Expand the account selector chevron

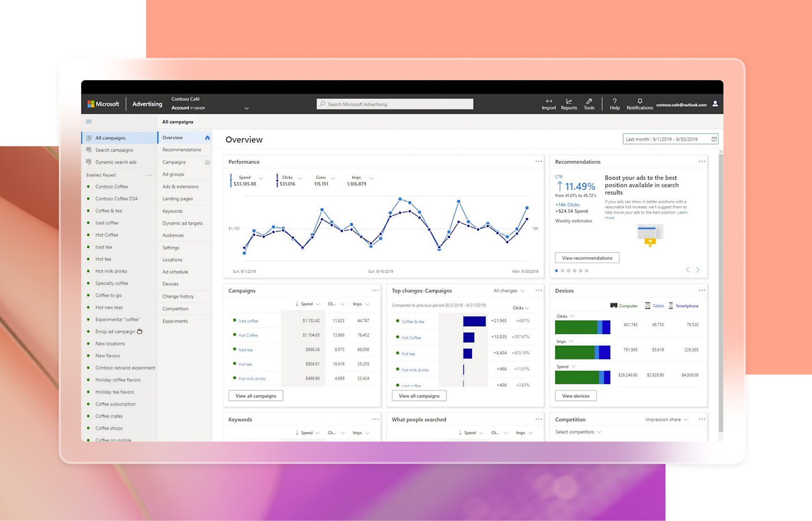click(x=247, y=108)
